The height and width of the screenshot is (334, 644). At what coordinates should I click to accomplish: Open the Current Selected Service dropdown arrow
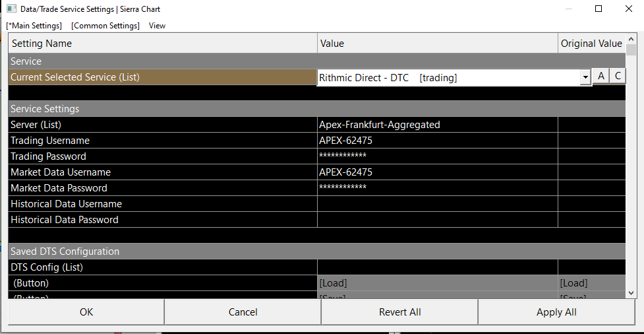[585, 78]
